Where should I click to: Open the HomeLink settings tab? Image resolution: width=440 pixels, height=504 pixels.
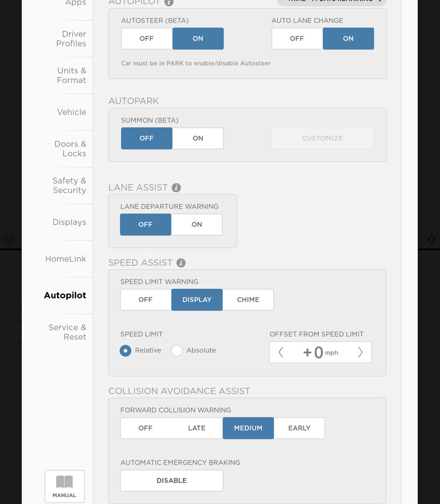[x=66, y=259]
